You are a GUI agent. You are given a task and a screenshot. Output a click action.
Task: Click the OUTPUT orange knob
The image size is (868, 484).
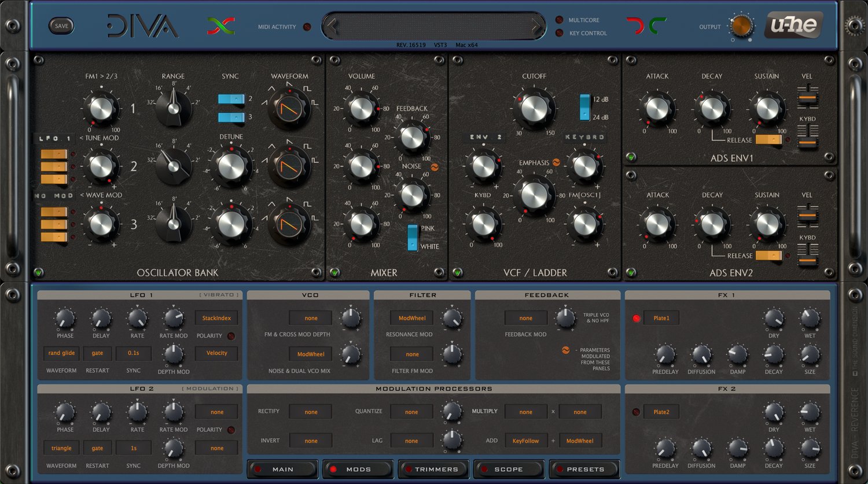click(x=741, y=26)
